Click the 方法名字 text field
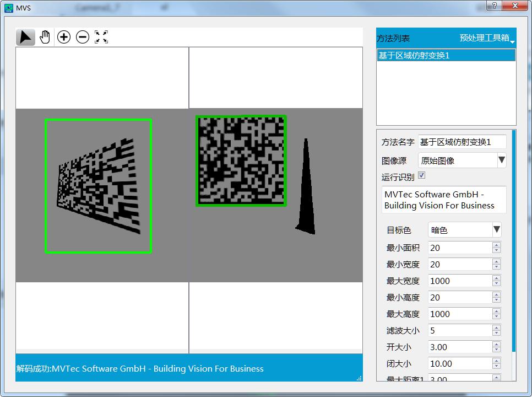Image resolution: width=532 pixels, height=397 pixels. pyautogui.click(x=462, y=142)
